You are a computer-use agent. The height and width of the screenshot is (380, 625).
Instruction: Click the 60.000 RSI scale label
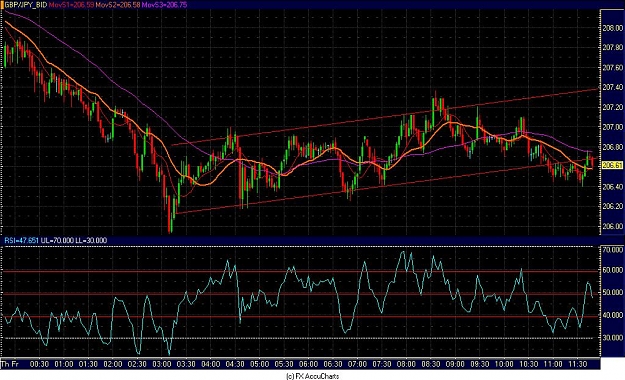coord(613,270)
